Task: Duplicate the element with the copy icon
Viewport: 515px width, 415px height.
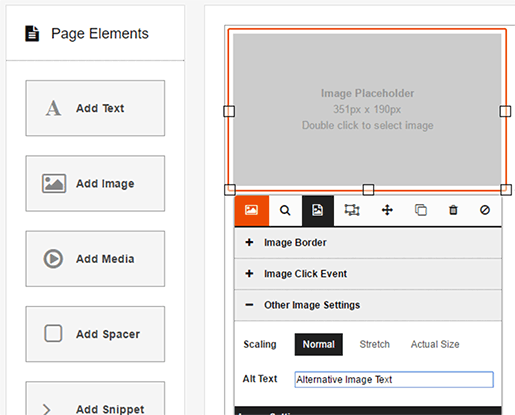Action: [421, 210]
